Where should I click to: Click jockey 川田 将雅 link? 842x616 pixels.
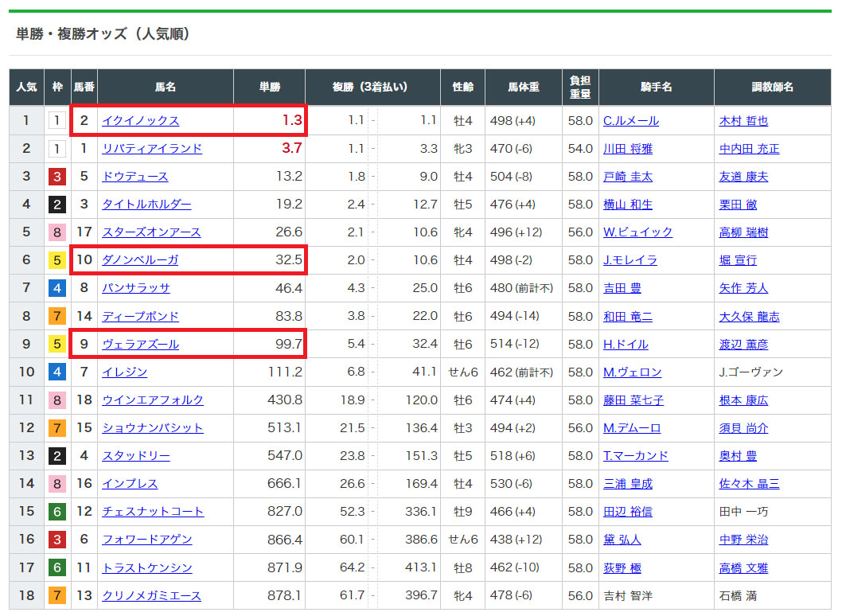627,149
